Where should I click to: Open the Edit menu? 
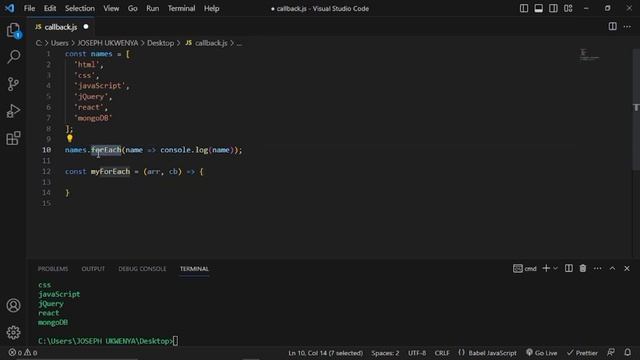(50, 8)
